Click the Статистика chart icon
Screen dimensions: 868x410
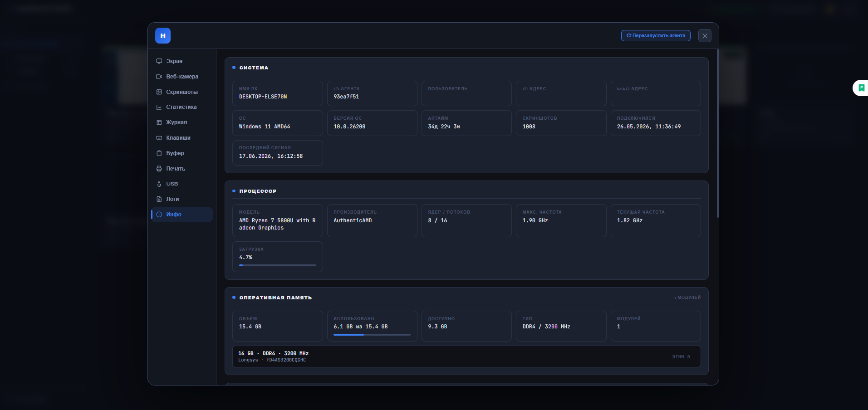click(x=159, y=107)
